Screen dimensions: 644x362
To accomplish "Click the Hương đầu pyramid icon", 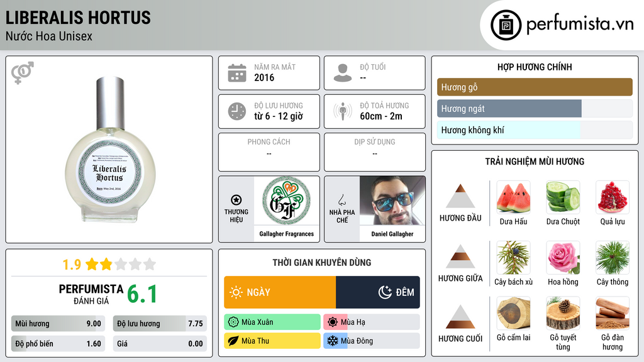I will tap(460, 196).
